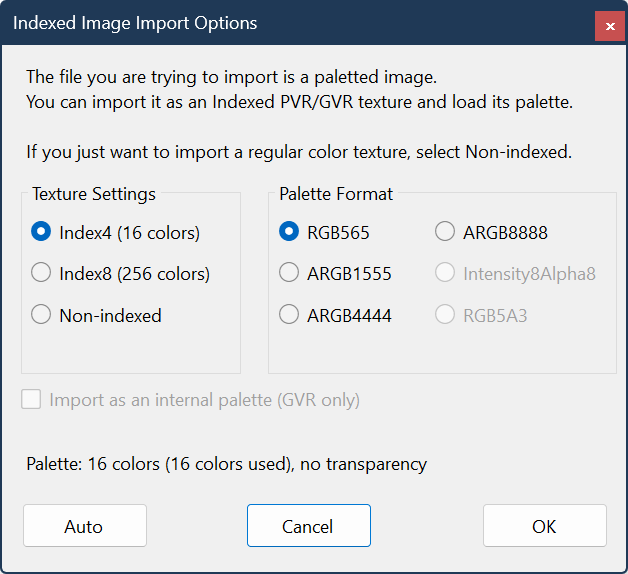Screen dimensions: 628x574
Task: Click the Texture Settings group label
Action: tap(93, 194)
